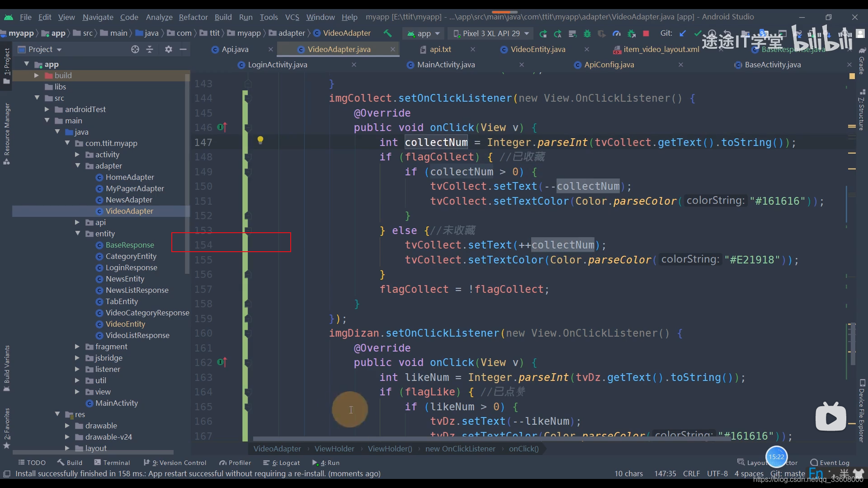This screenshot has width=868, height=488.
Task: Click the Project panel horizontal scrollbar
Action: click(x=93, y=452)
